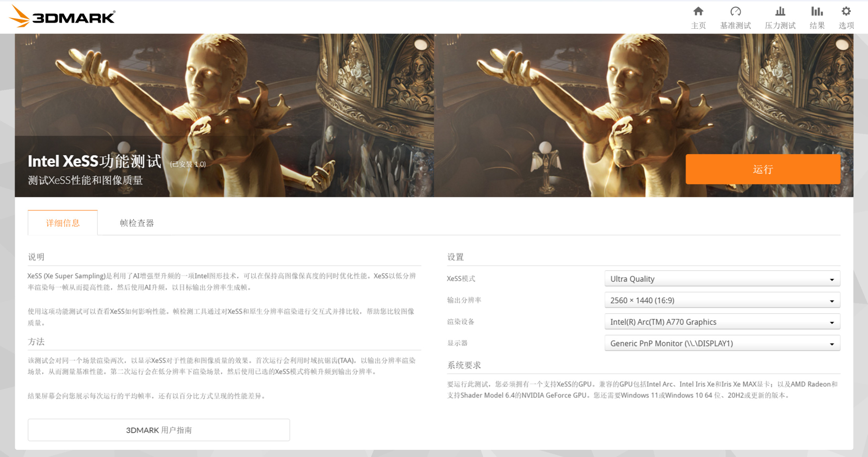This screenshot has height=457, width=868.
Task: Expand the output resolution 2560 × 1440 dropdown
Action: pyautogui.click(x=722, y=300)
